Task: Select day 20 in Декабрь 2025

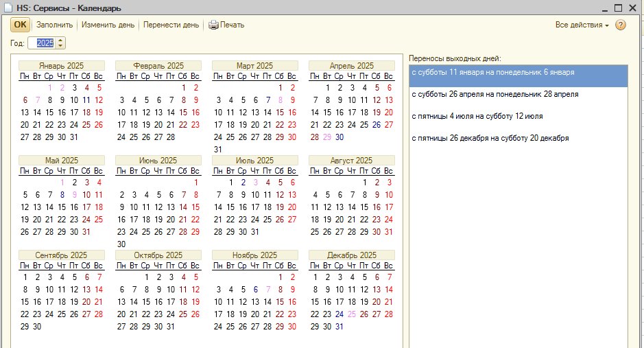Action: coord(377,302)
